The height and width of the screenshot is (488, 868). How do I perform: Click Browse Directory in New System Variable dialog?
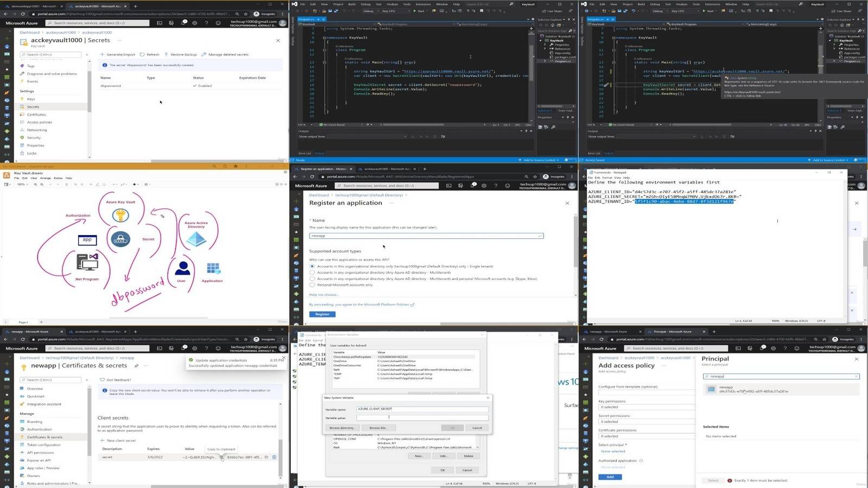point(342,428)
